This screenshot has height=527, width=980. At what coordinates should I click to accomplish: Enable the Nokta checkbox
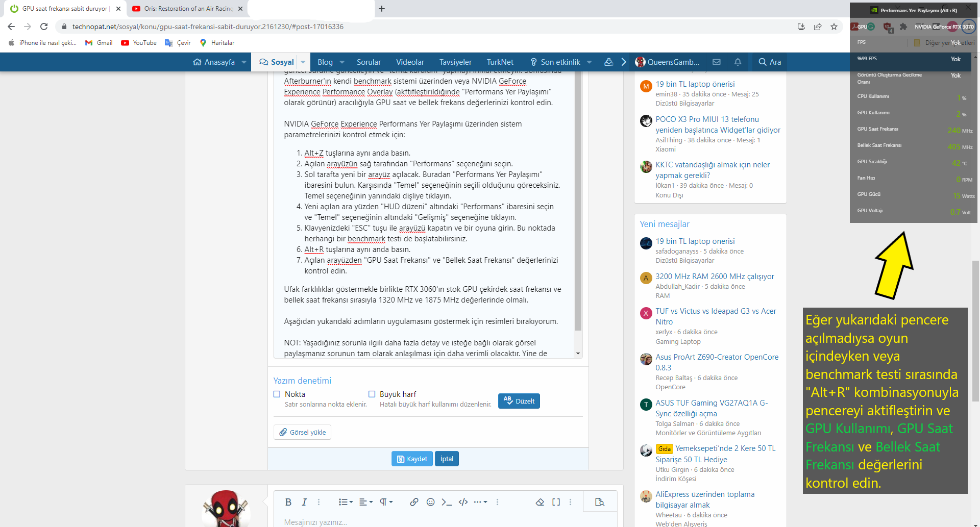point(277,394)
